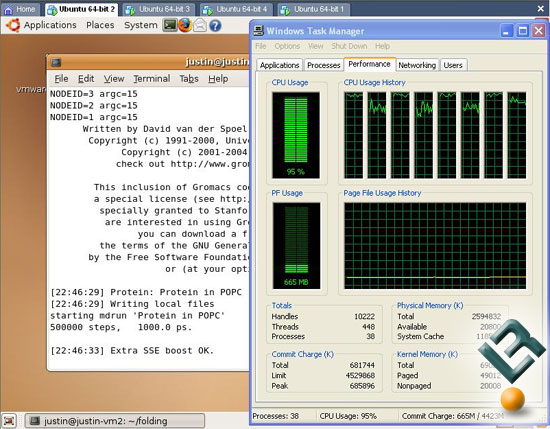Viewport: 550px width, 429px height.
Task: Switch to Task Manager Networking tab
Action: pyautogui.click(x=417, y=65)
